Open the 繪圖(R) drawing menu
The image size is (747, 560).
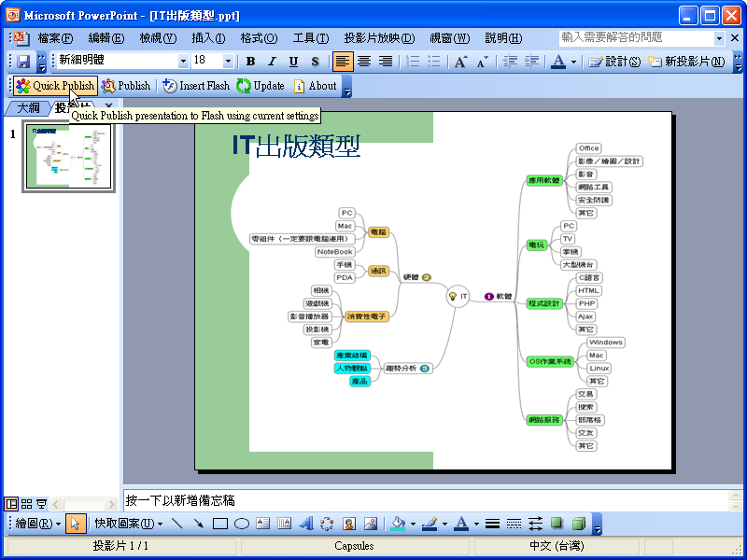point(38,524)
